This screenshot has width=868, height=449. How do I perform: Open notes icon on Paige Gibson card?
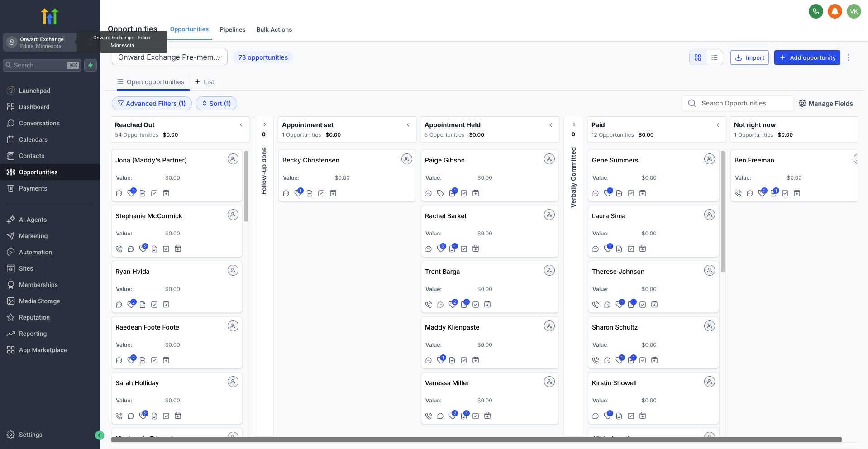453,193
